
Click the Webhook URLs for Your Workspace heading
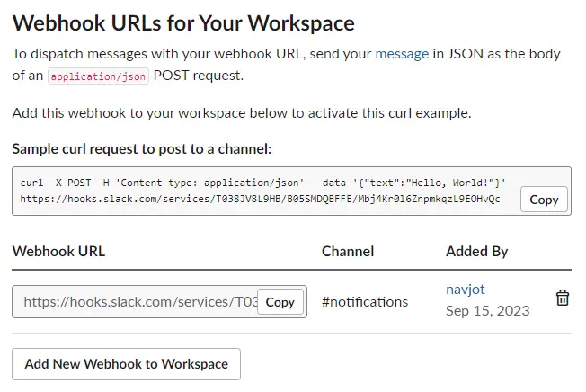[x=183, y=22]
